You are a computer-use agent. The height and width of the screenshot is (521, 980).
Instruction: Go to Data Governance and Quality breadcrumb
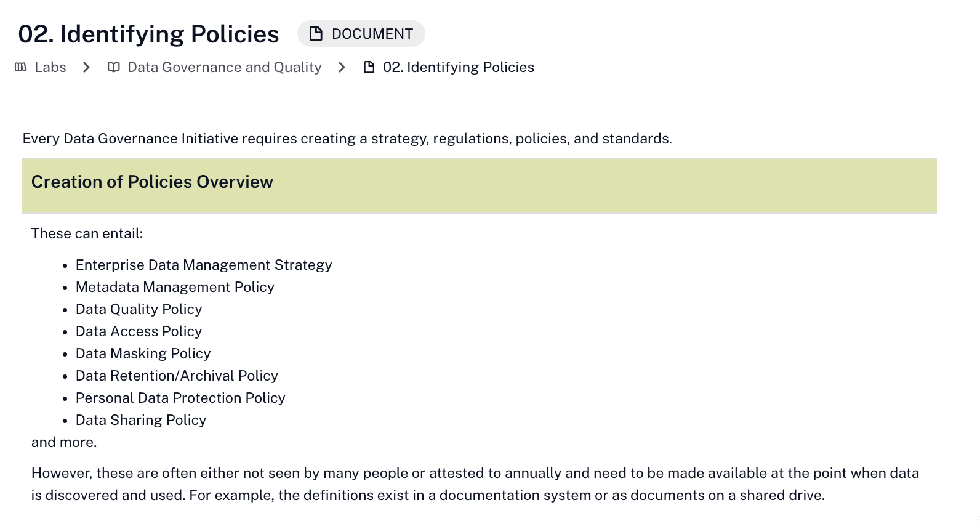click(x=224, y=67)
